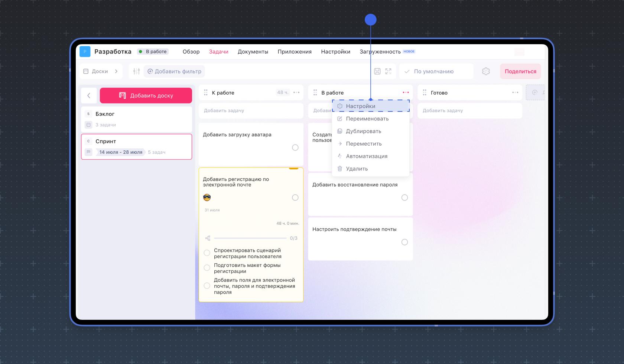The width and height of the screenshot is (624, 364).
Task: Grab drag handle of Готово column
Action: (425, 92)
